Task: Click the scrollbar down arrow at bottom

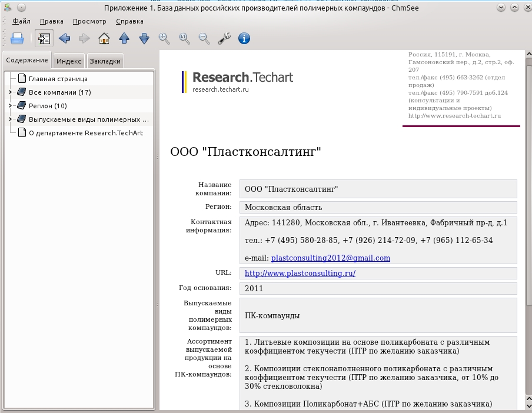Action: click(528, 405)
